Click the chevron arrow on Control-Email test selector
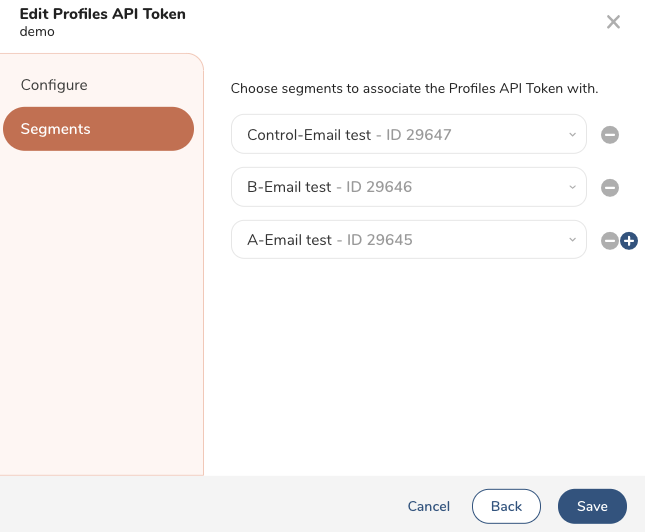 572,134
